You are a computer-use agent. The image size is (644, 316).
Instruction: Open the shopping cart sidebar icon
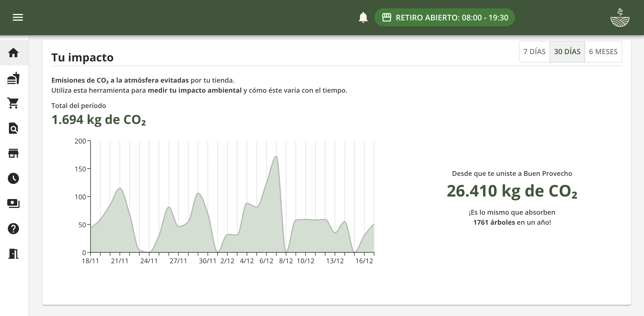click(x=13, y=103)
